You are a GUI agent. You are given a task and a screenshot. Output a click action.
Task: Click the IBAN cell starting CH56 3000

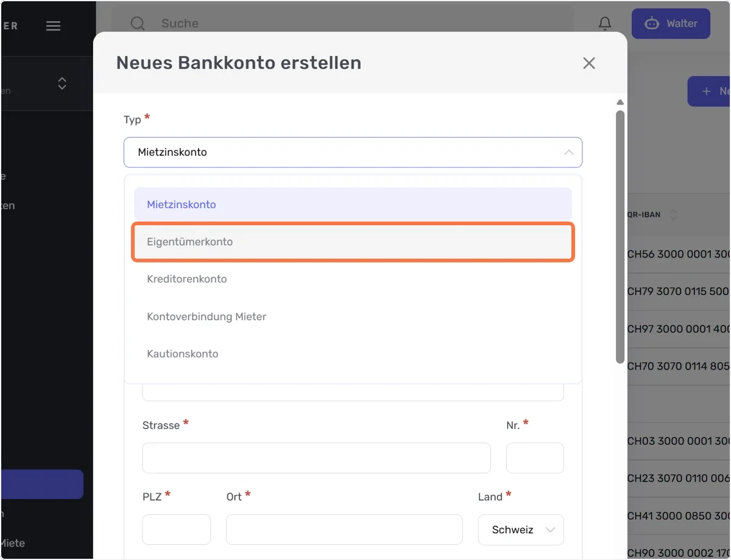pyautogui.click(x=678, y=254)
